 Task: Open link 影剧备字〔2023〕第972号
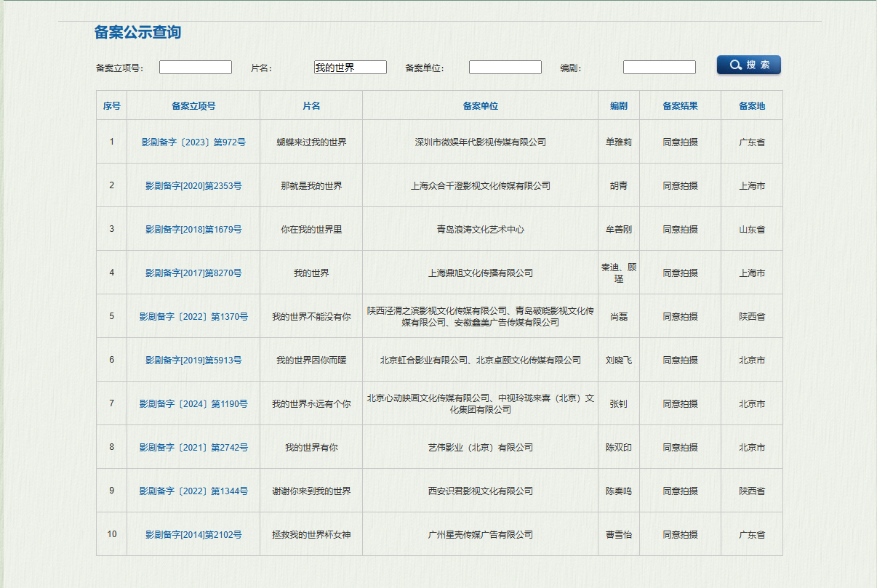193,142
